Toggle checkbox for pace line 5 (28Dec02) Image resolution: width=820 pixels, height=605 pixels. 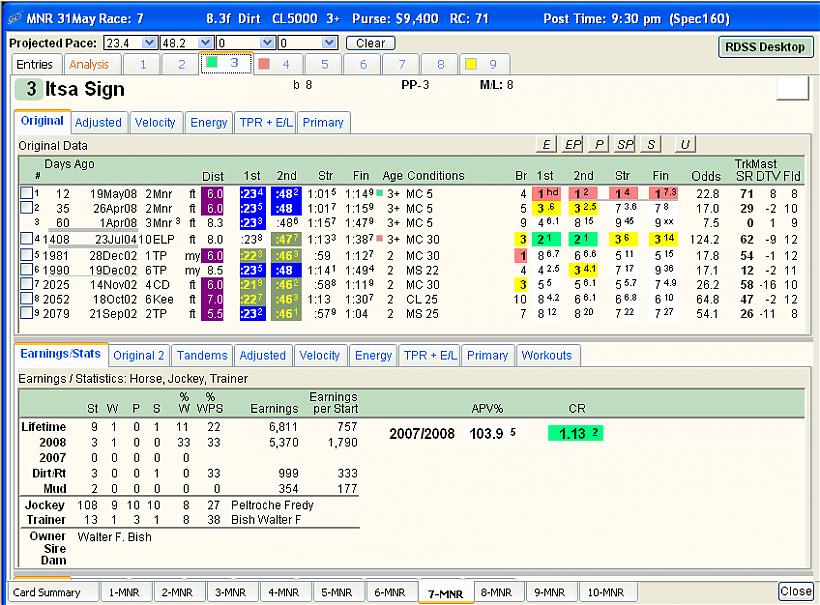tap(26, 255)
